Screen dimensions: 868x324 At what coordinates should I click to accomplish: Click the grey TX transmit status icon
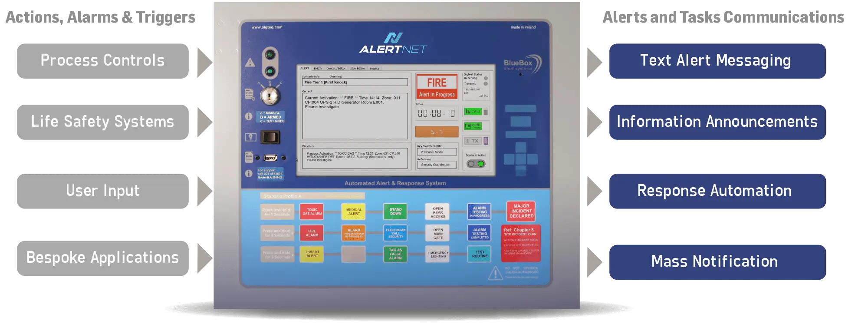(473, 141)
